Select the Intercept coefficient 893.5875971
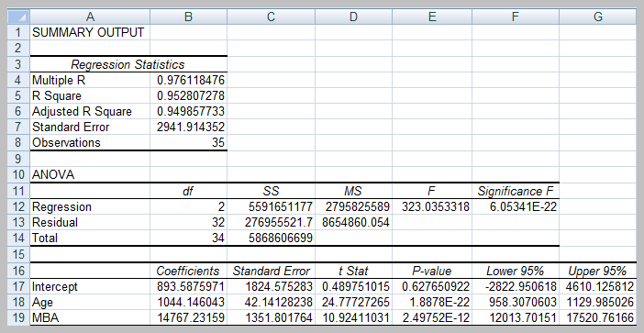The image size is (644, 333). [188, 286]
